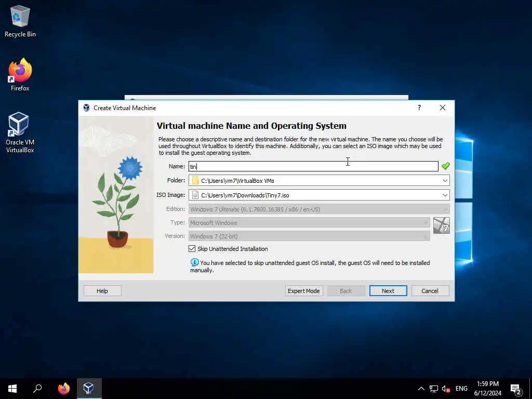Click the ISO file icon in the ISO Image field
532x399 pixels.
coord(195,195)
